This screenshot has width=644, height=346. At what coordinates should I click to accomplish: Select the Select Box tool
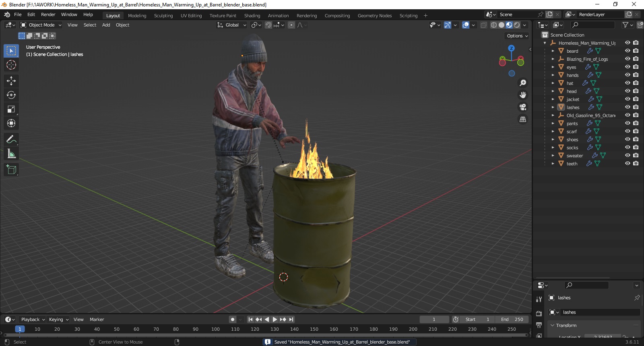pos(11,51)
